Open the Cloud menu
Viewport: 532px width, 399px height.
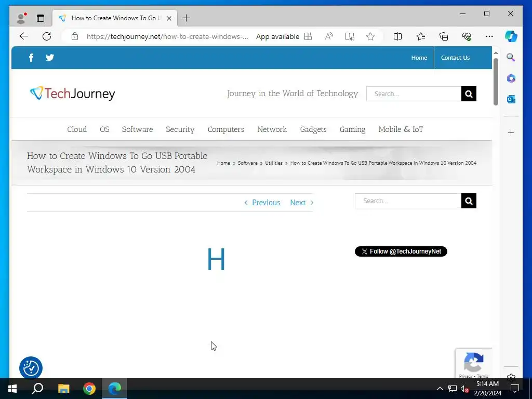point(77,129)
